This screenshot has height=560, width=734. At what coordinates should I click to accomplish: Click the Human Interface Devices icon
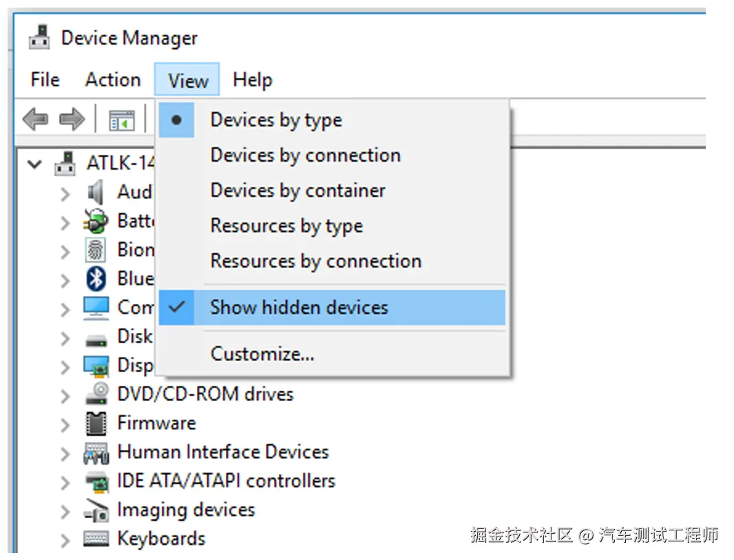96,453
